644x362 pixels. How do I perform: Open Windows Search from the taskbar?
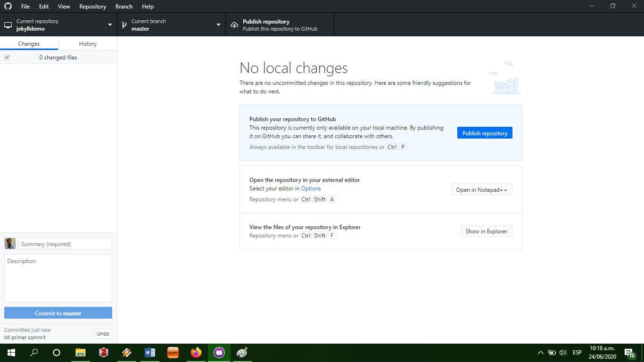click(33, 353)
